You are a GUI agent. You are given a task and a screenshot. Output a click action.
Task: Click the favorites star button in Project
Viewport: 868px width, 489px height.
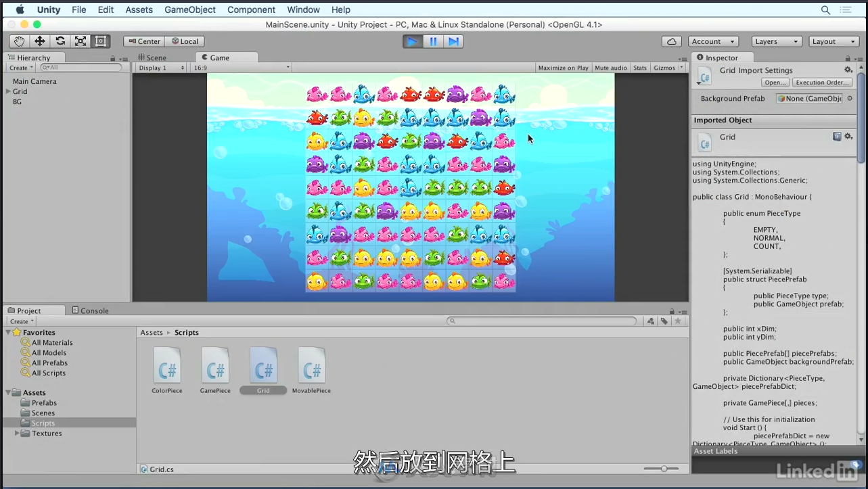coord(678,321)
